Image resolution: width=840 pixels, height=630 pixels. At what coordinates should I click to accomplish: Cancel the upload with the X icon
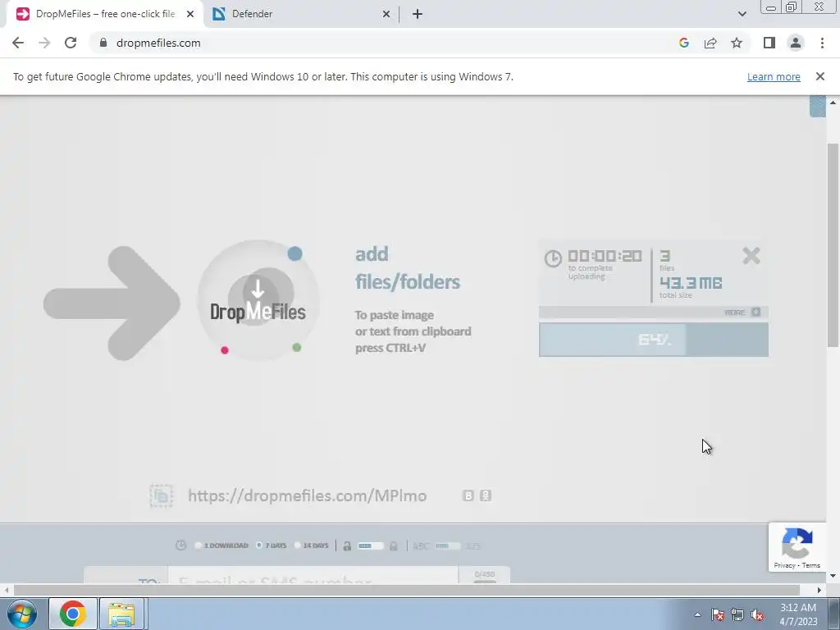(751, 256)
